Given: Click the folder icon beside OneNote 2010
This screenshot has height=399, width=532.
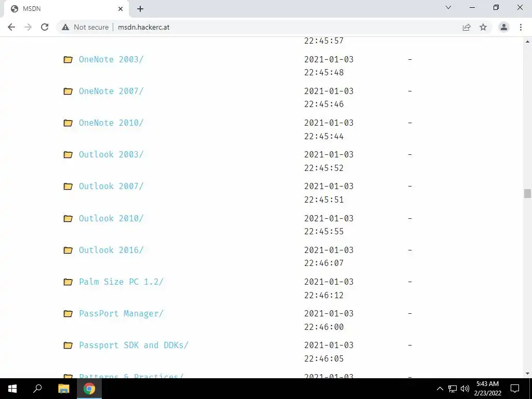Looking at the screenshot, I should (x=68, y=123).
